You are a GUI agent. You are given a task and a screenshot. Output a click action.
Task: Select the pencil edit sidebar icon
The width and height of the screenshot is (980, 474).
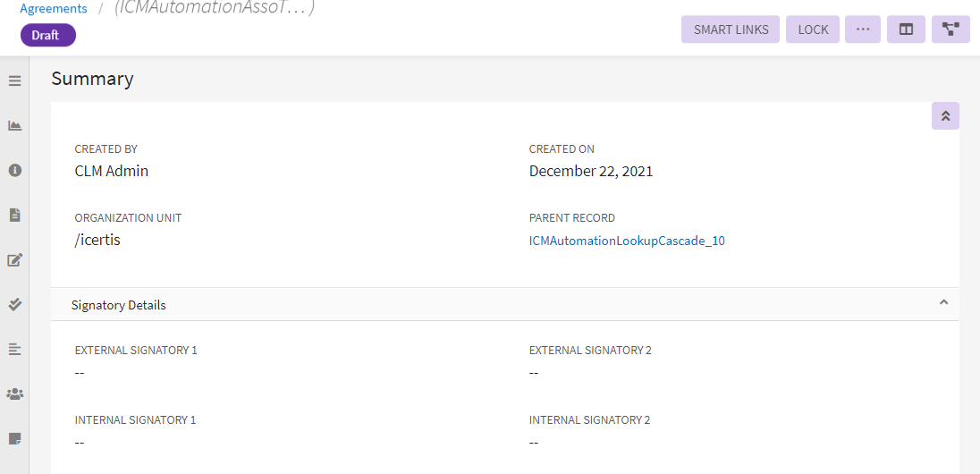[14, 260]
